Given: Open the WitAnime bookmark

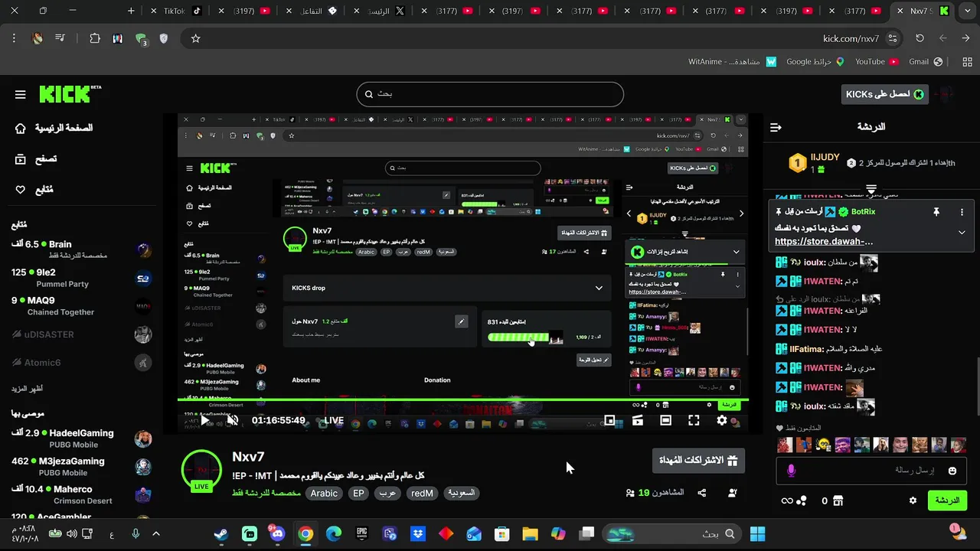Looking at the screenshot, I should (x=732, y=62).
